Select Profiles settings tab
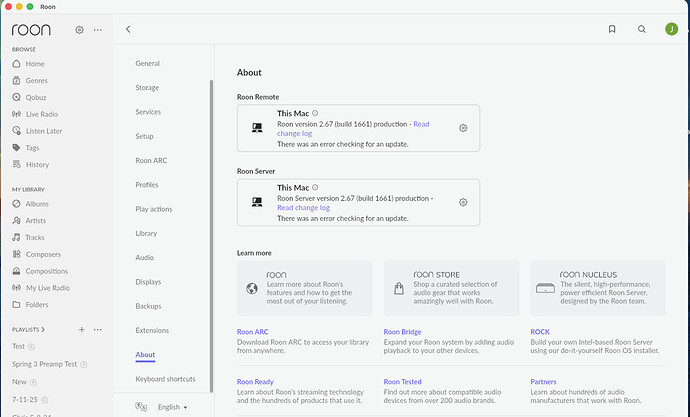The image size is (690, 417). (x=147, y=185)
